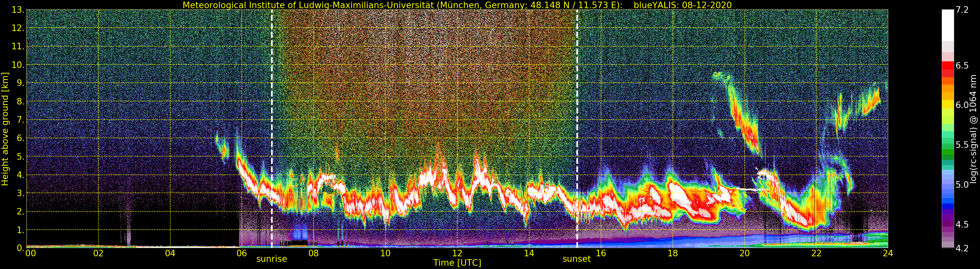The height and width of the screenshot is (269, 980).
Task: Click the "Time [UTC]" axis label
Action: pyautogui.click(x=457, y=262)
